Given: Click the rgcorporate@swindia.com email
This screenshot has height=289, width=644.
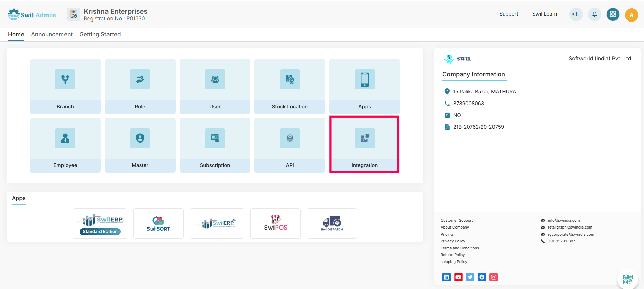Looking at the screenshot, I should point(571,234).
